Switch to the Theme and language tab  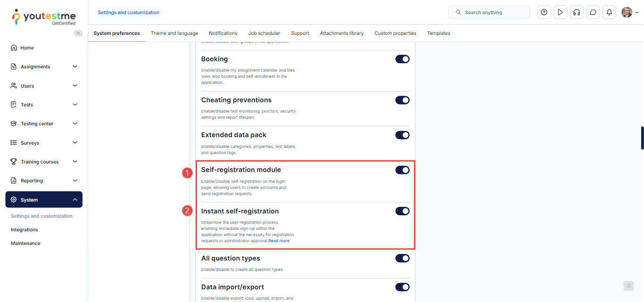[174, 33]
